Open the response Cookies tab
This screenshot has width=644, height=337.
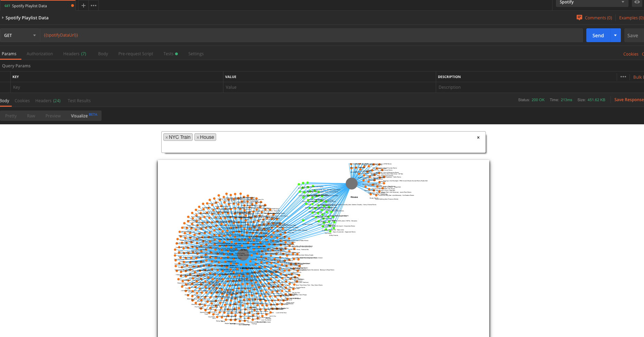[22, 100]
